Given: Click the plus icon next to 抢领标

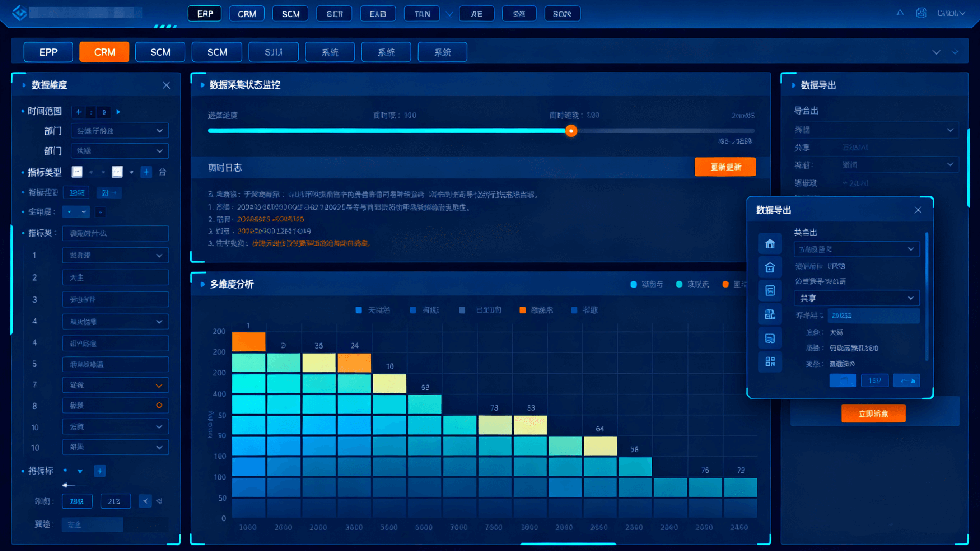Looking at the screenshot, I should click(x=100, y=471).
